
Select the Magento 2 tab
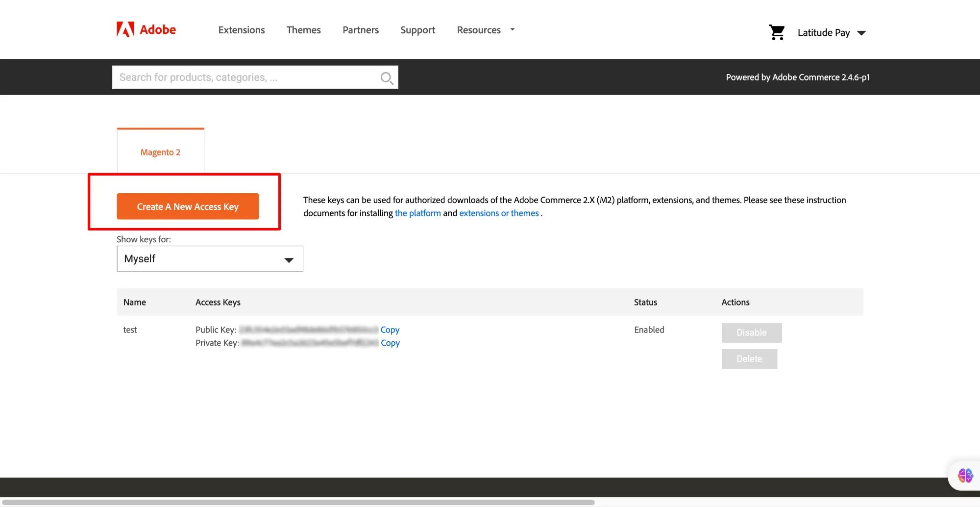(161, 152)
